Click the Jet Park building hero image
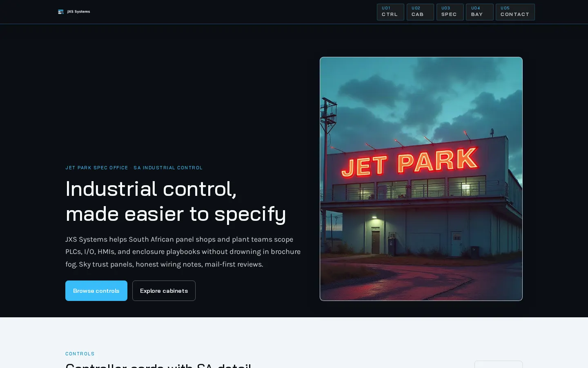The width and height of the screenshot is (588, 368). tap(421, 179)
